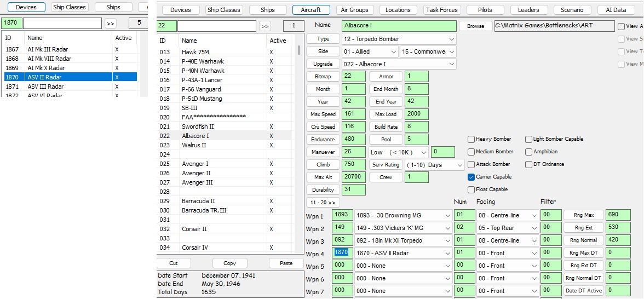The width and height of the screenshot is (644, 299).
Task: Click Ship Classes tab in device list window
Action: [70, 8]
